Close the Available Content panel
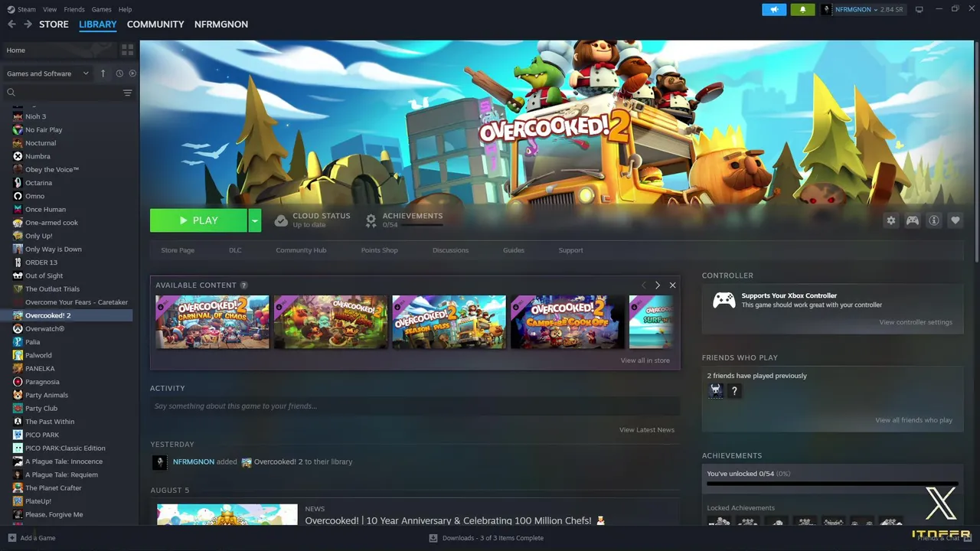This screenshot has width=980, height=551. click(672, 285)
